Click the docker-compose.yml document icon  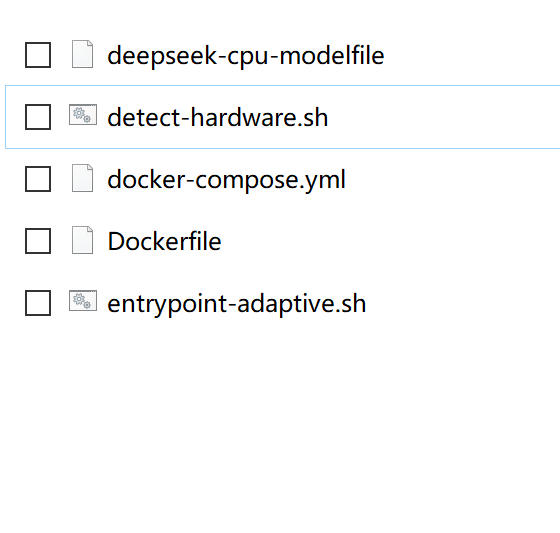point(82,178)
